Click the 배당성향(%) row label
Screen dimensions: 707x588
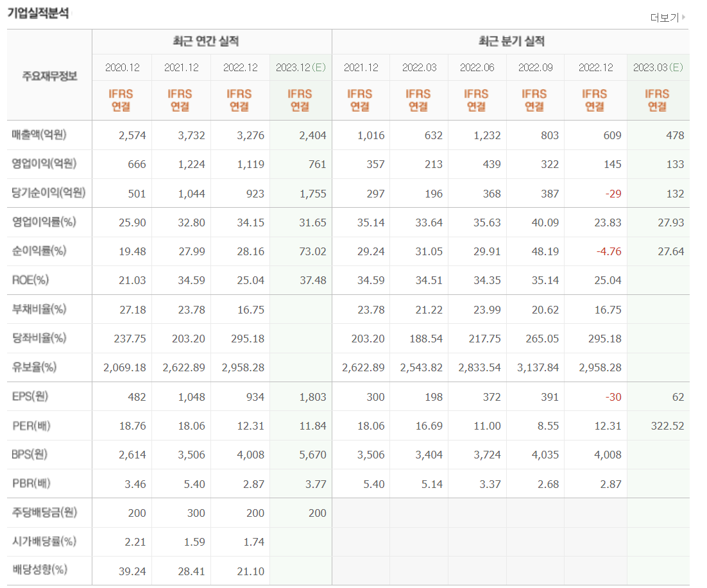coord(40,569)
